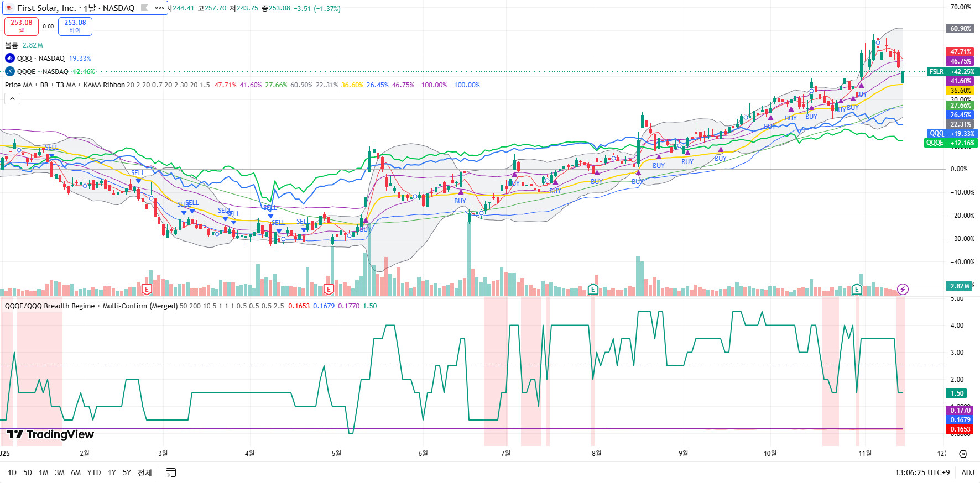Image resolution: width=980 pixels, height=483 pixels.
Task: Click the TradingView logo
Action: pyautogui.click(x=50, y=434)
